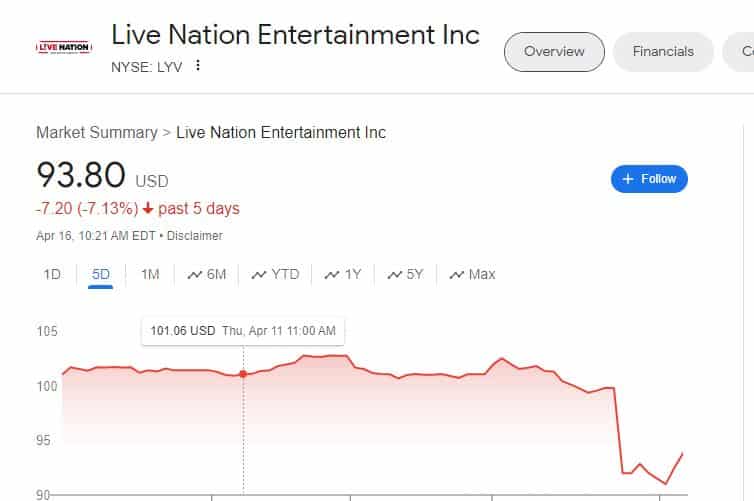Screen dimensions: 754x501
Task: Open the three-dot menu beside NYSE: LYV
Action: click(198, 65)
